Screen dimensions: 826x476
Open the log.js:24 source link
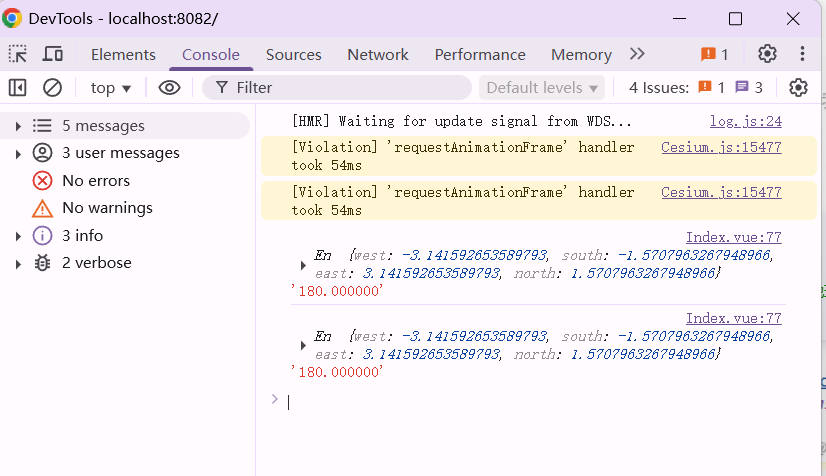point(745,121)
